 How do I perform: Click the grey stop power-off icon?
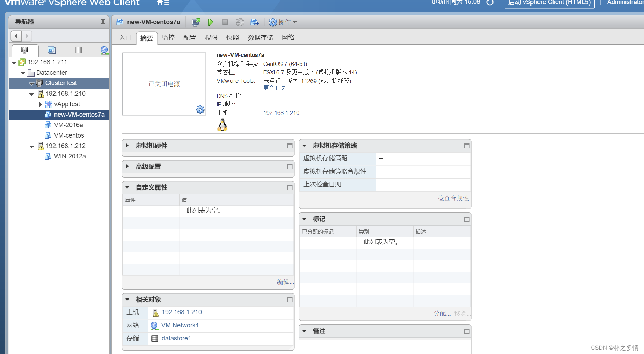click(225, 22)
